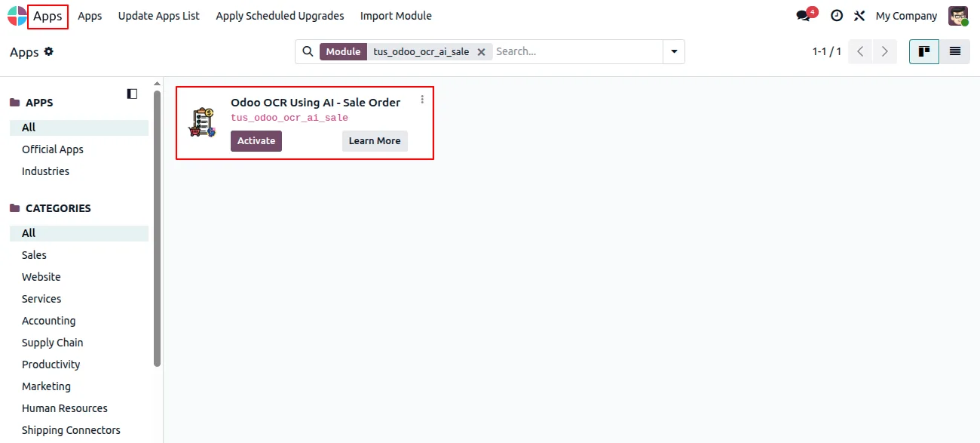Click Learn More on the module card
The image size is (980, 443).
(x=375, y=141)
